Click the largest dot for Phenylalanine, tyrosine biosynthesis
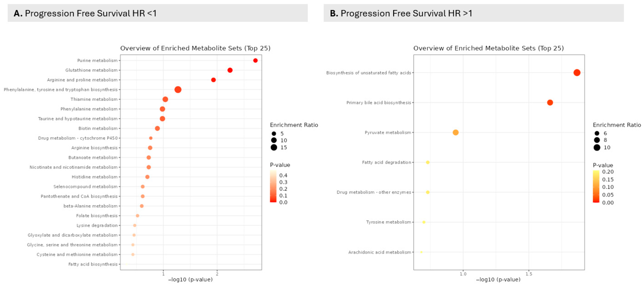This screenshot has height=285, width=644. (x=178, y=90)
